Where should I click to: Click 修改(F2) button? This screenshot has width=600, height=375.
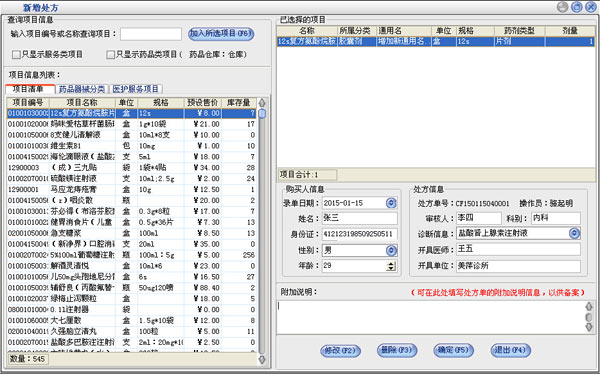point(340,351)
